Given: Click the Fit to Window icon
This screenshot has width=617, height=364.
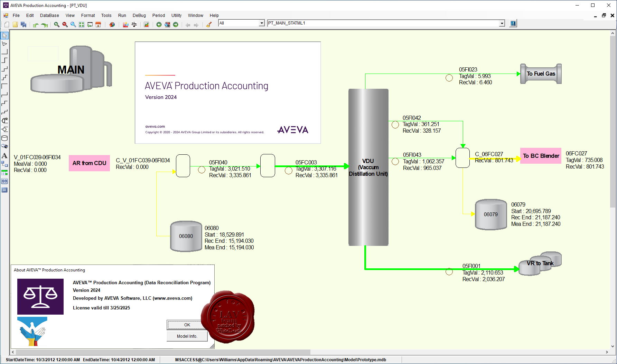Looking at the screenshot, I should click(x=82, y=25).
